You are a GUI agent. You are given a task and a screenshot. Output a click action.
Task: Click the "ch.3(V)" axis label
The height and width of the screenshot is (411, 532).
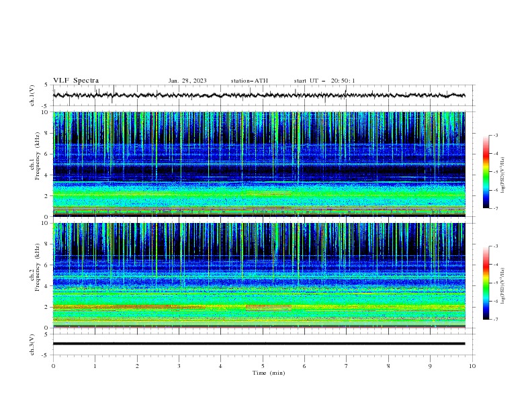pos(32,345)
